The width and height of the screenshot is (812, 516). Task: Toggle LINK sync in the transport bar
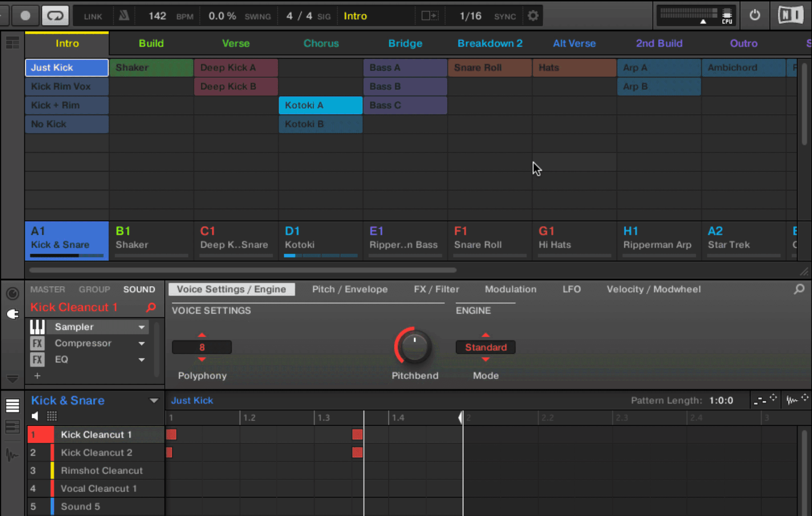[x=92, y=15]
